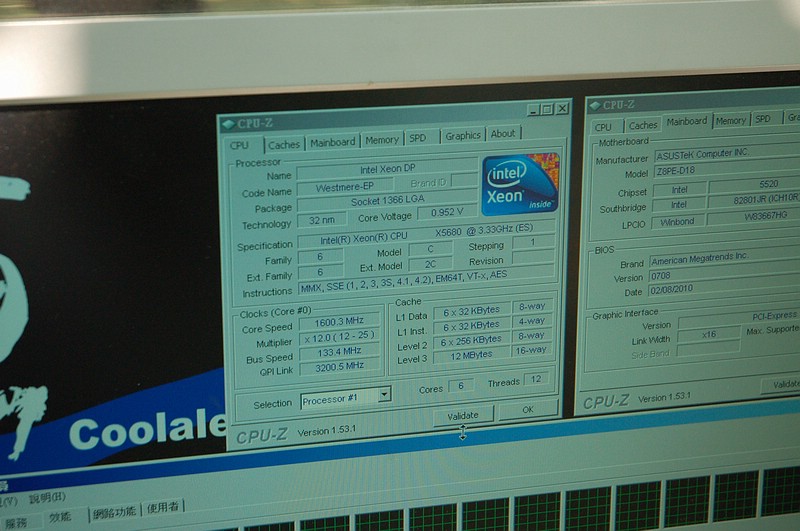Select CPU tab in the second CPU-Z window
Viewport: 800px width, 531px height.
click(x=603, y=127)
